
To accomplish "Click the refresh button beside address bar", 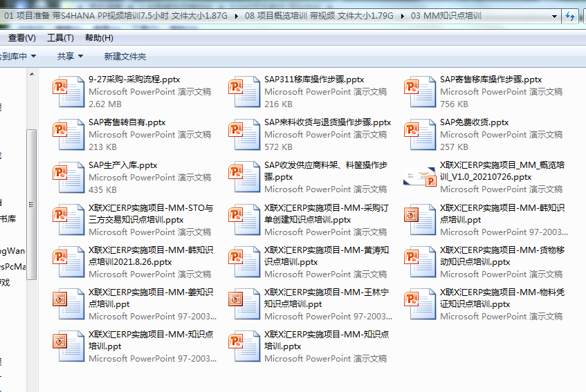I will click(x=571, y=16).
